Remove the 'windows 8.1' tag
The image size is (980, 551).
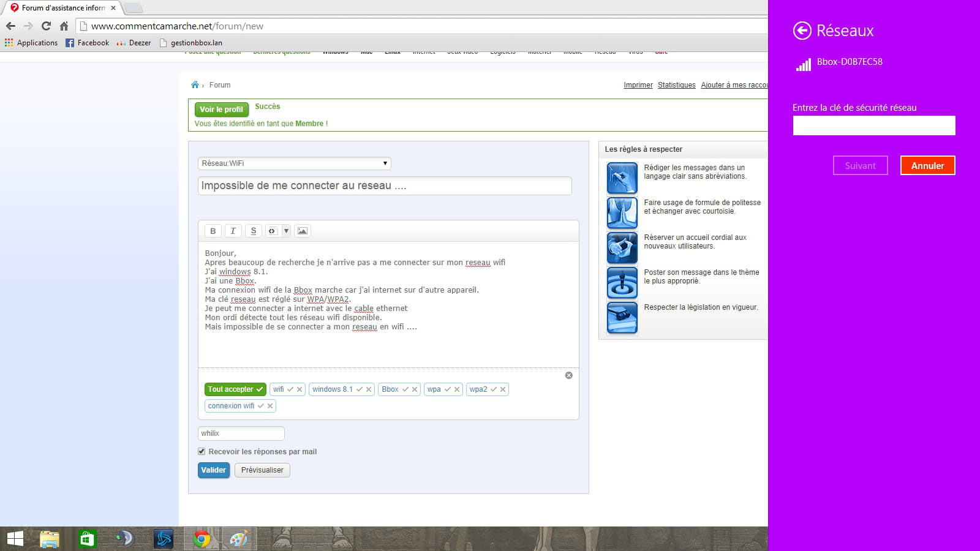(369, 389)
